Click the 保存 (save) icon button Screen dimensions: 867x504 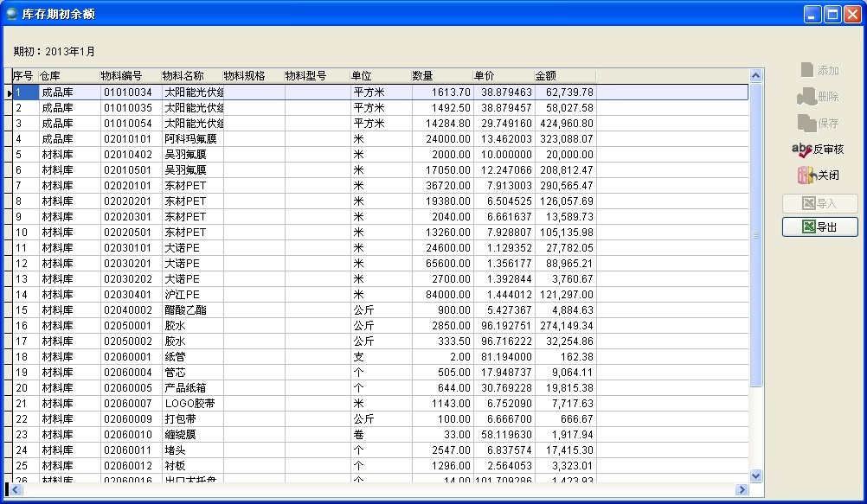click(x=819, y=124)
